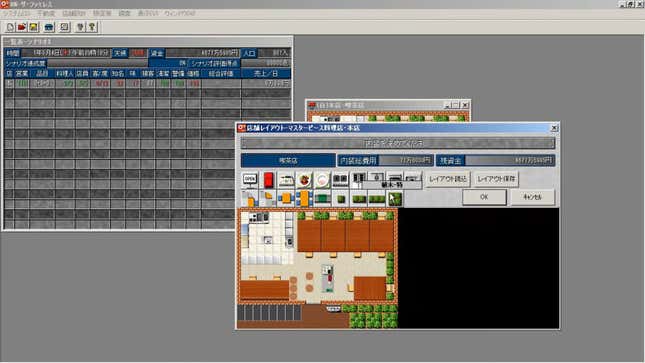Click the 売上/日 column header
The height and width of the screenshot is (363, 645).
[x=266, y=74]
